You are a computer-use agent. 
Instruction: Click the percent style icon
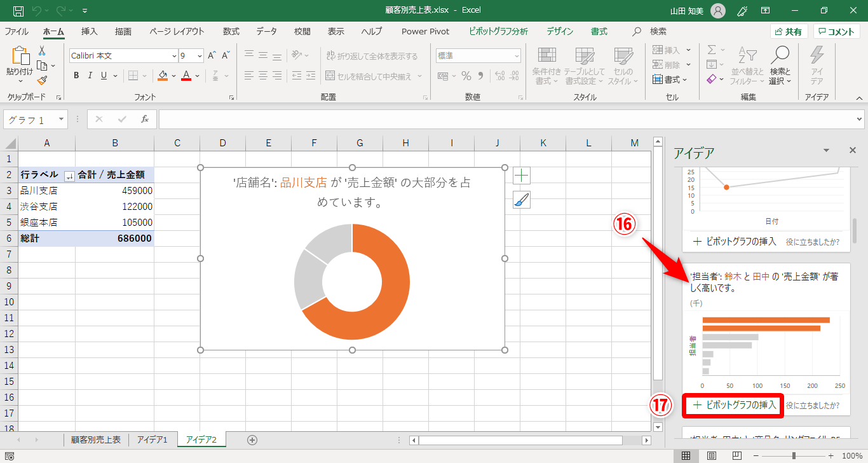(x=466, y=76)
